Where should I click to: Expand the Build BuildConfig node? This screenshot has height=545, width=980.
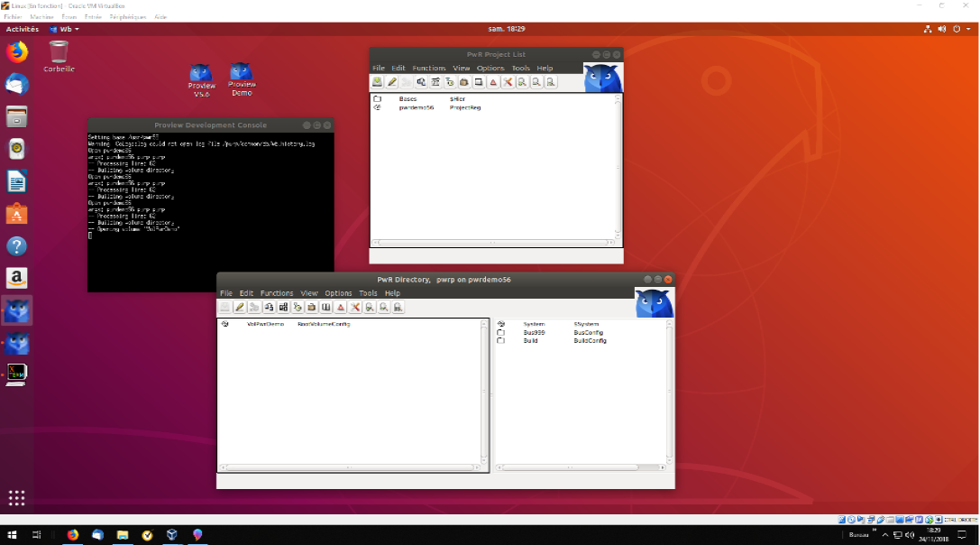(x=501, y=341)
